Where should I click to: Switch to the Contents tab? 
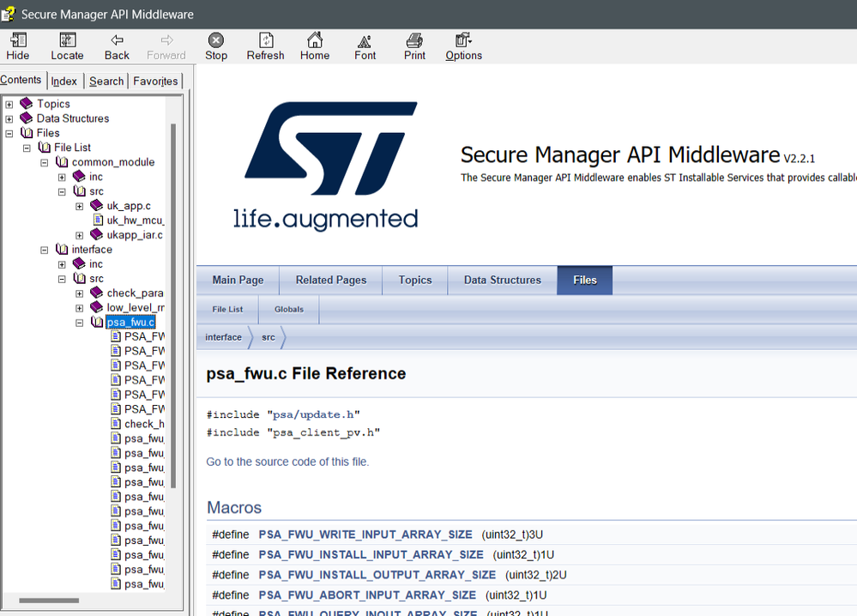coord(21,80)
